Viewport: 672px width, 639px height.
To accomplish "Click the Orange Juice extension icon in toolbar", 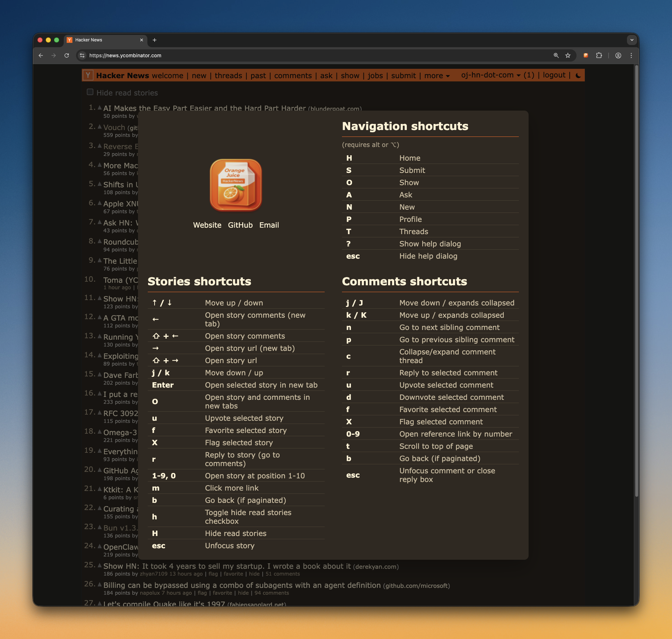I will click(586, 55).
